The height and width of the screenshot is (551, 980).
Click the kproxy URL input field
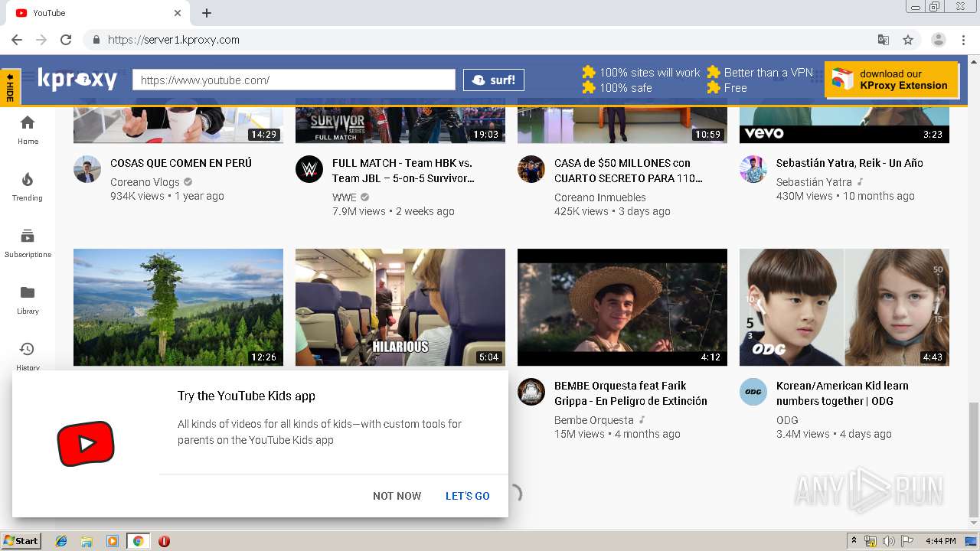[294, 80]
